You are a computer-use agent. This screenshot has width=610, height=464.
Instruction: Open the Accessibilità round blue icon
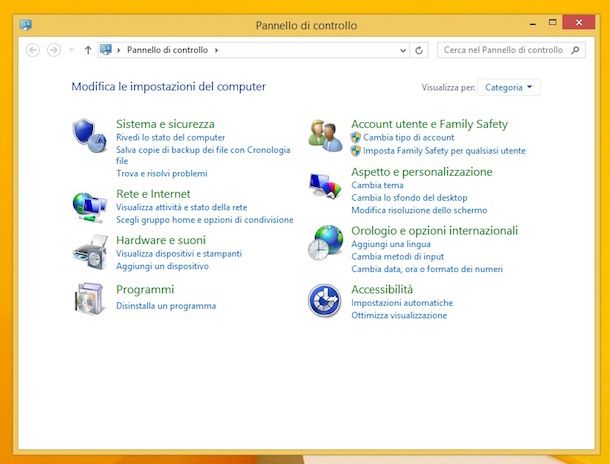pyautogui.click(x=324, y=300)
